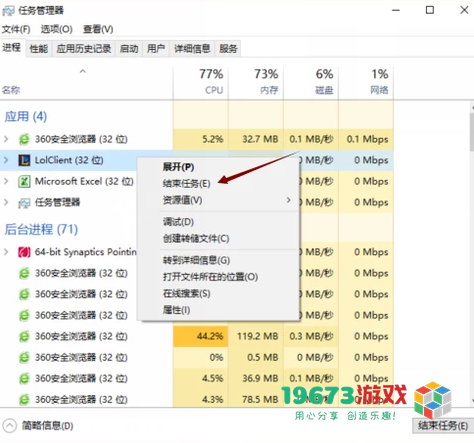Click the 360安全浏览器 icon with 0.5 MB memory
Image resolution: width=474 pixels, height=443 pixels.
(x=24, y=358)
